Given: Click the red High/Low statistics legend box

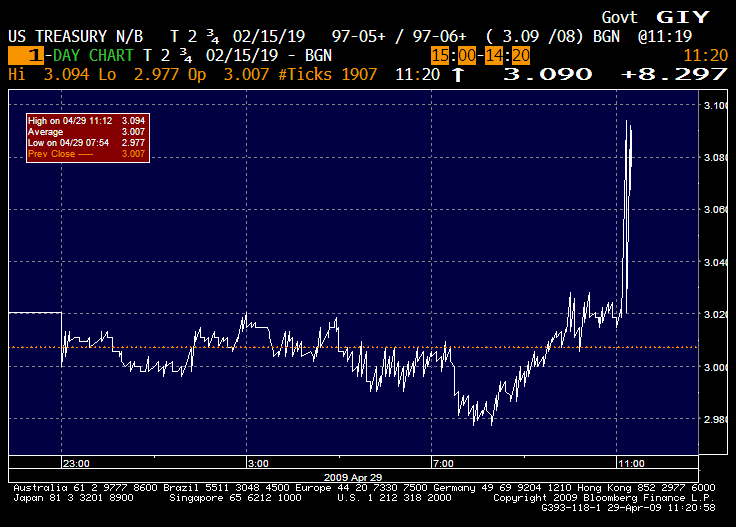Looking at the screenshot, I should 88,138.
